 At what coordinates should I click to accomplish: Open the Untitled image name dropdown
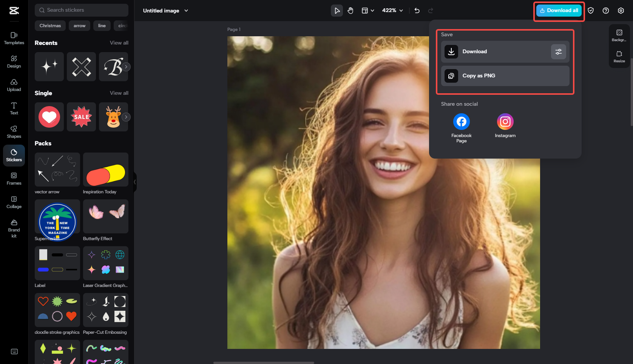[165, 11]
